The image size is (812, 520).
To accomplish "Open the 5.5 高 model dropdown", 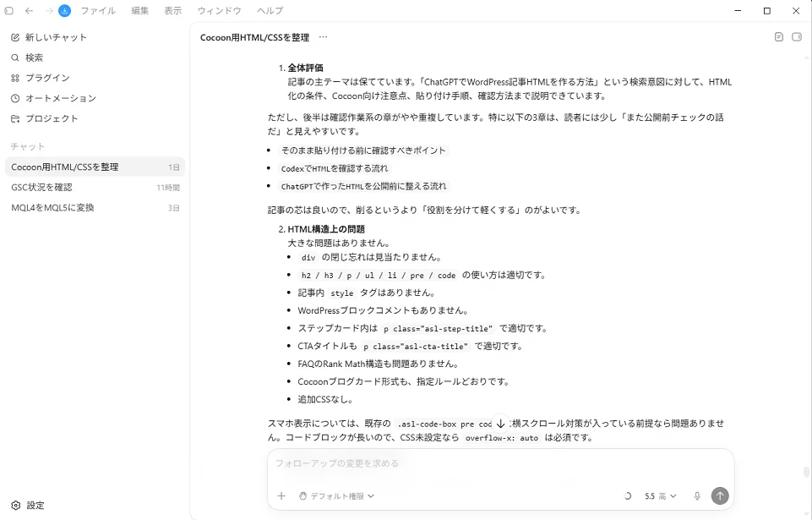I will click(660, 496).
